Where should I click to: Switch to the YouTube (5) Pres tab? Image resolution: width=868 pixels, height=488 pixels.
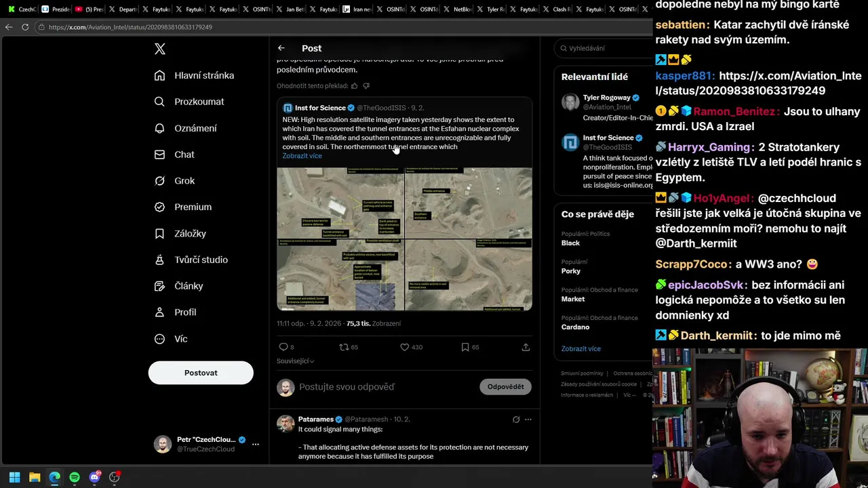(x=88, y=9)
